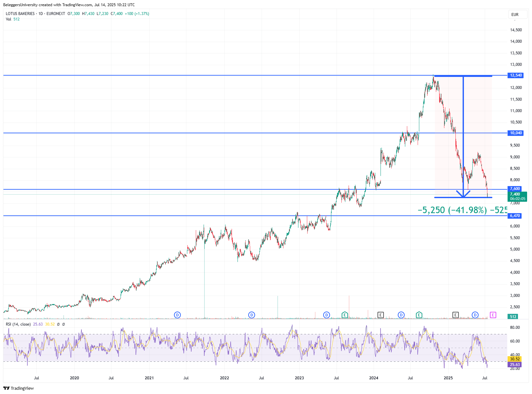Click the BeleggersUniversity attribution text
Screen dimensions: 532x394
[x=69, y=5]
